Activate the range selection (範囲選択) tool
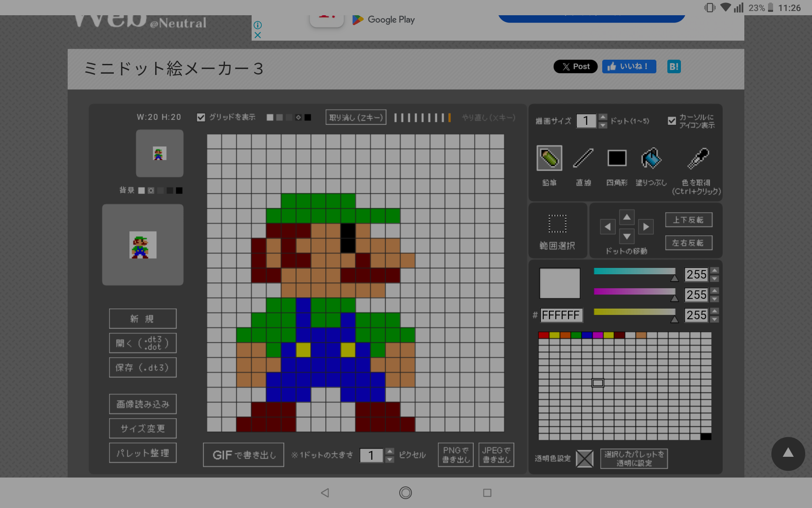The height and width of the screenshot is (508, 812). click(557, 224)
